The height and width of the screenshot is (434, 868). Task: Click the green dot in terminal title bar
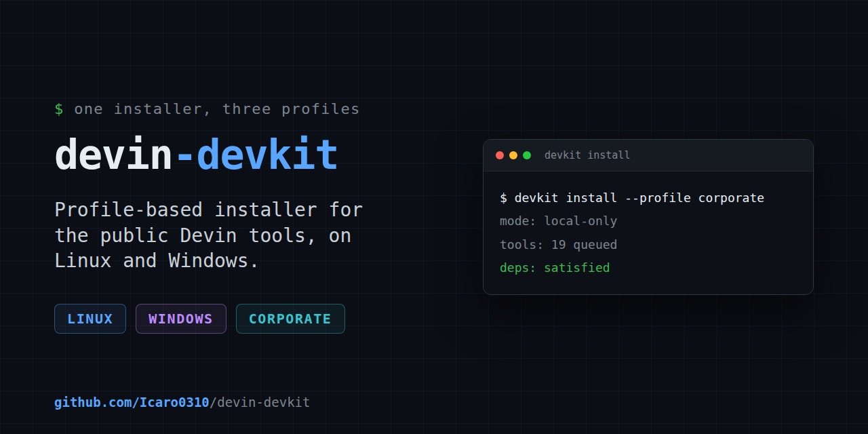point(527,155)
